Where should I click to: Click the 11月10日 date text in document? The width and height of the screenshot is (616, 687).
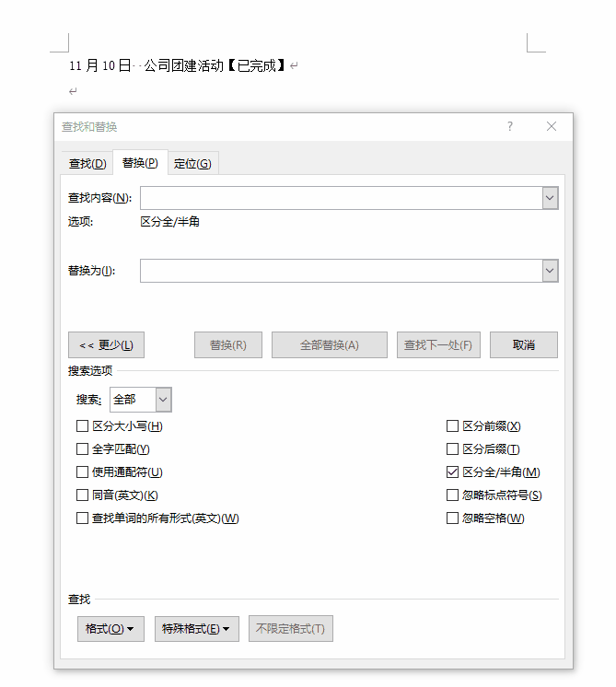[99, 65]
